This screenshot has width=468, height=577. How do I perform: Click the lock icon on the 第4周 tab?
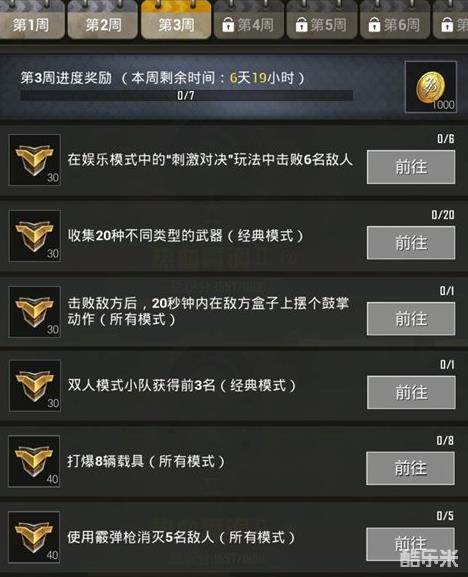[x=228, y=25]
